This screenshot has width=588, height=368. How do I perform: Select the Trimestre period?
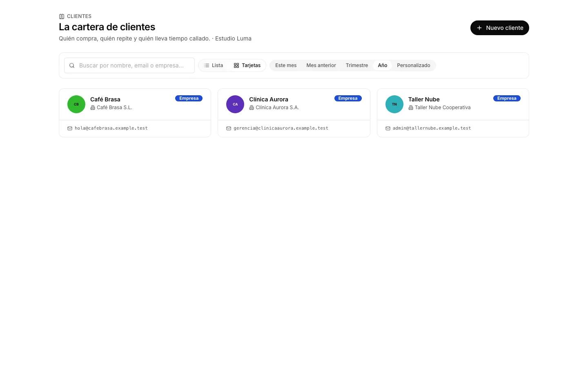[x=357, y=65]
